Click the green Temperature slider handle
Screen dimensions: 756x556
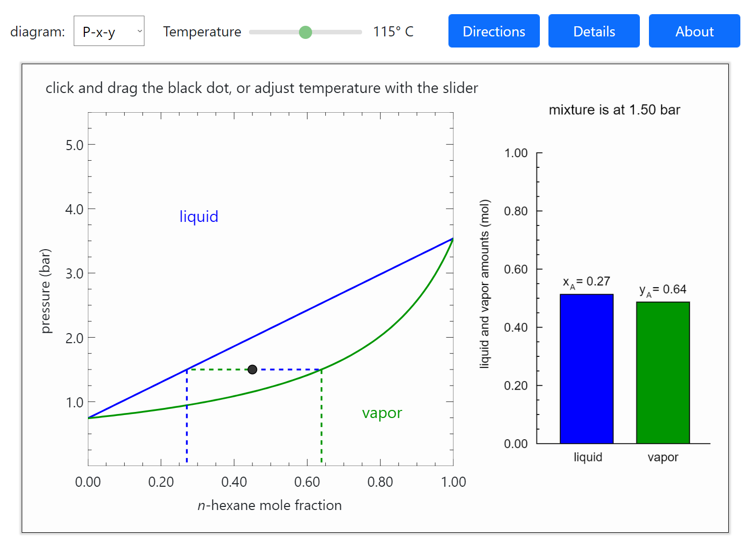coord(306,32)
